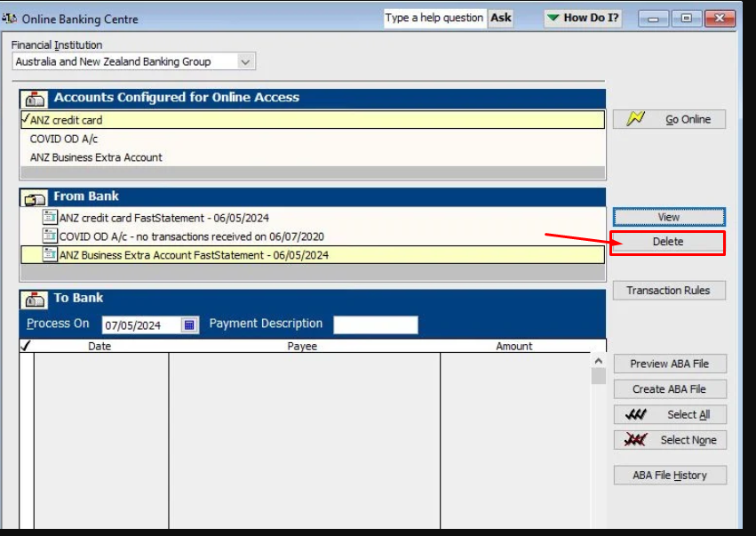Maximize the Online Banking Centre window
Viewport: 756px width, 536px height.
pos(686,19)
